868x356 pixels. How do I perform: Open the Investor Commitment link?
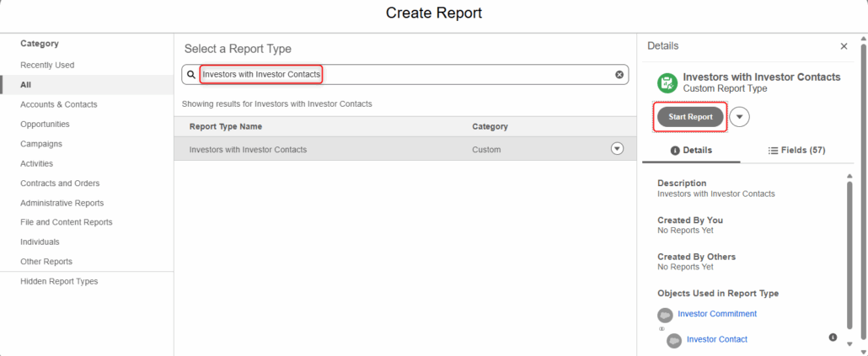717,313
